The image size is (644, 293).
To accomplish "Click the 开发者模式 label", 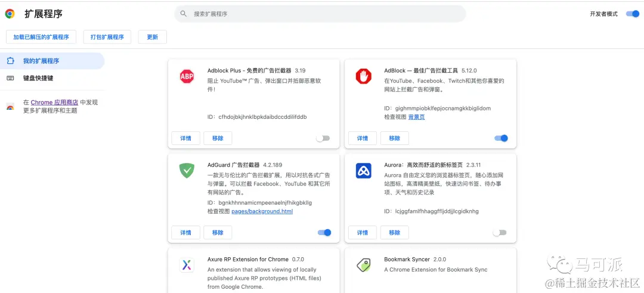I will pos(603,14).
